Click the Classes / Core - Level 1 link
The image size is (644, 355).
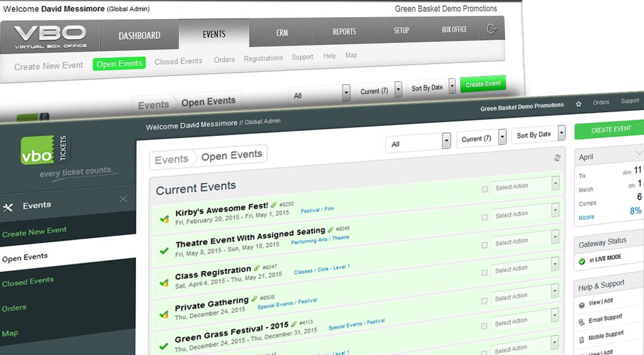point(322,269)
